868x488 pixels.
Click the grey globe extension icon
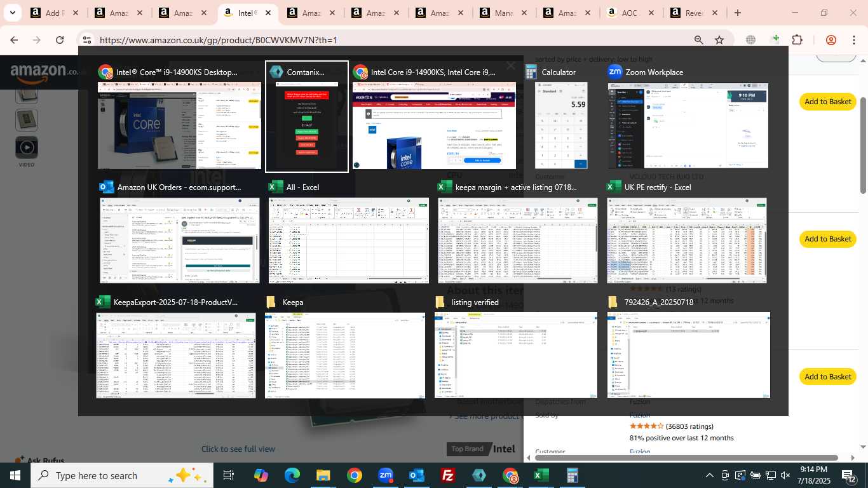(750, 40)
